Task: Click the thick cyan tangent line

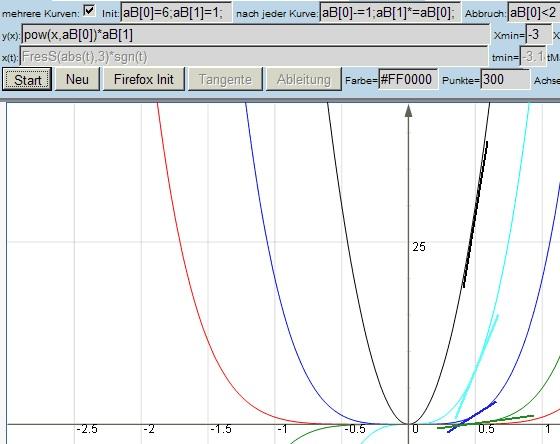Action: pos(477,366)
